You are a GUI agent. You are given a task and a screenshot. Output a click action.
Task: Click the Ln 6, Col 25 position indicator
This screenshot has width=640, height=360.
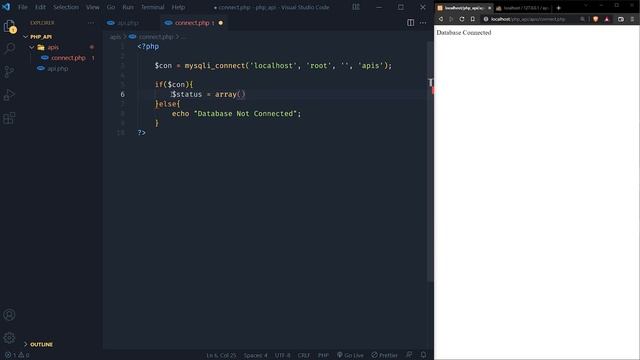221,355
